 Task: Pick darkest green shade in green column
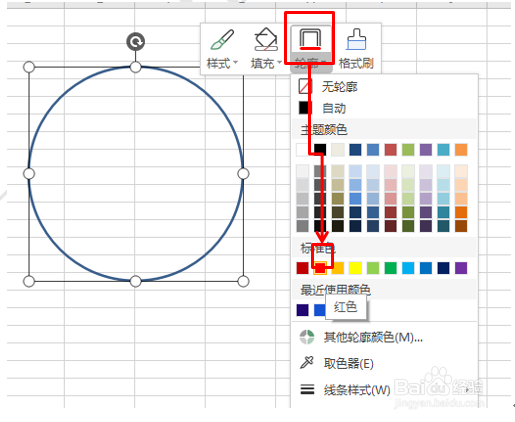[x=408, y=226]
